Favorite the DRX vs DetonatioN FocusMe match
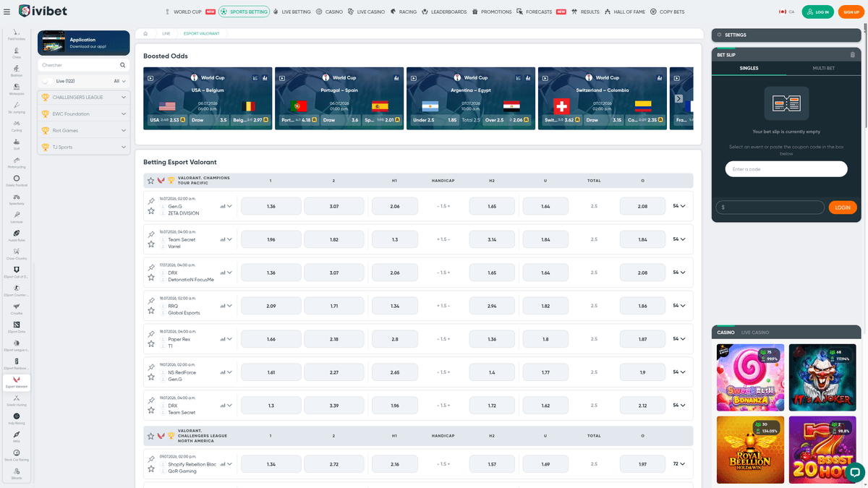Viewport: 868px width, 488px height. (x=151, y=278)
